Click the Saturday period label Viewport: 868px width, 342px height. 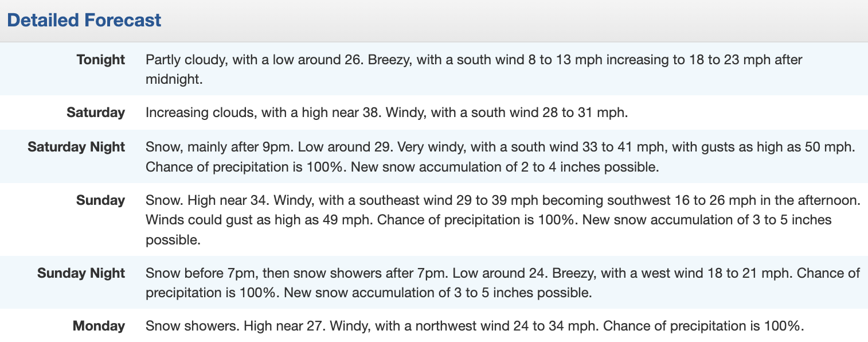(x=96, y=112)
